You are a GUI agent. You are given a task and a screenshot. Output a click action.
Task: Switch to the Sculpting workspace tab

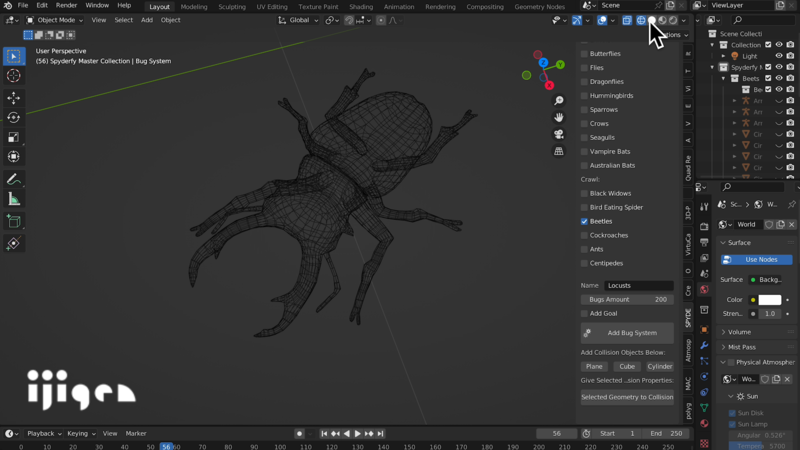[x=232, y=7]
